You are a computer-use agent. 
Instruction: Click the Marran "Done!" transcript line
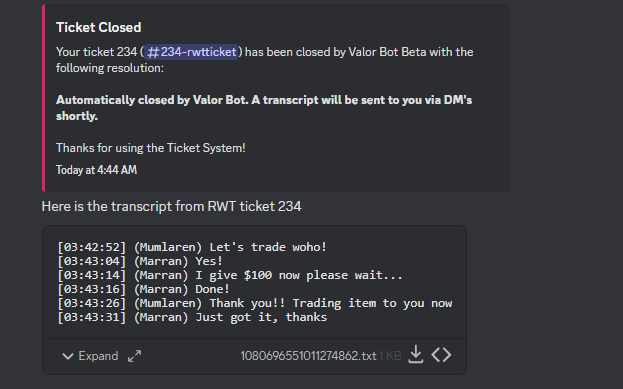coord(143,289)
